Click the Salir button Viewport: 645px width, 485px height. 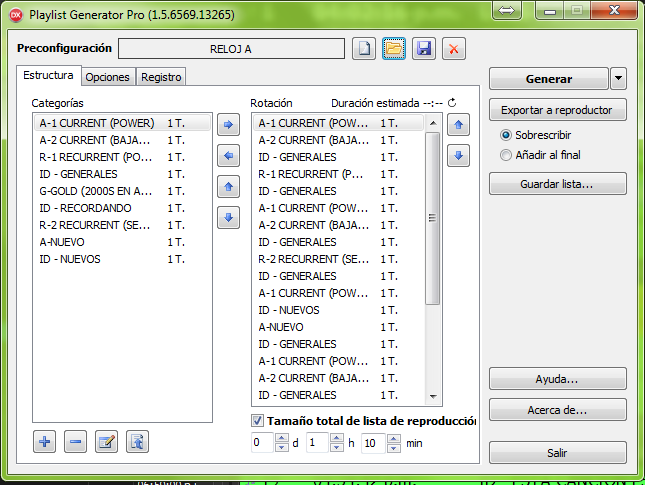click(x=558, y=453)
